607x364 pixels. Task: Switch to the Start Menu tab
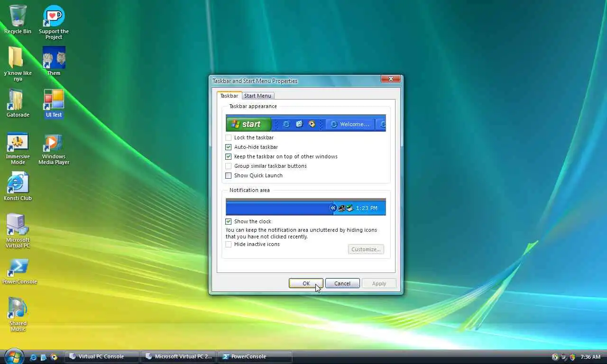pos(258,96)
